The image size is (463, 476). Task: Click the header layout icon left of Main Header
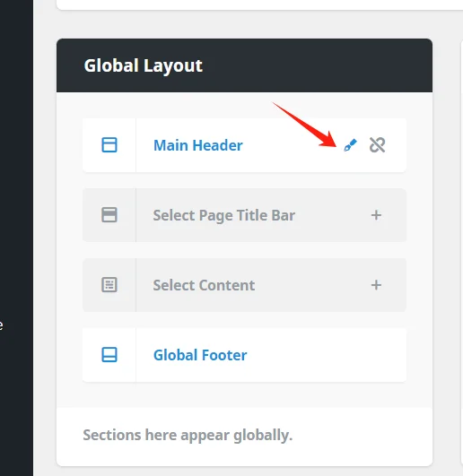coord(109,145)
